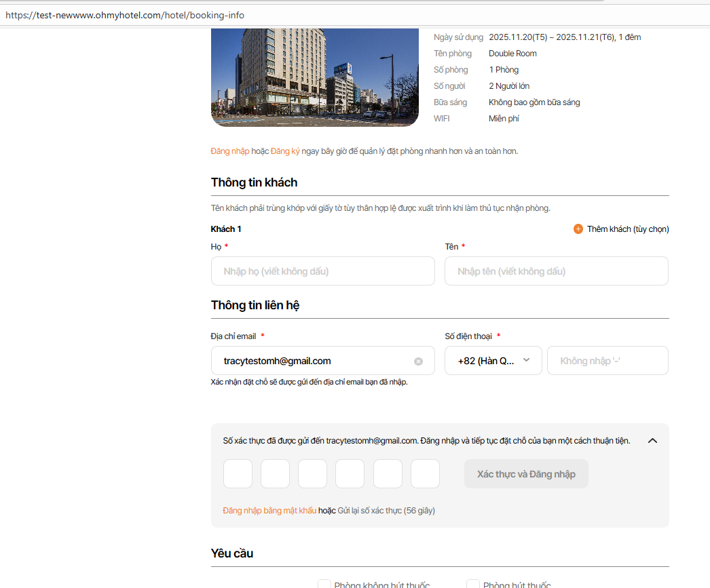Click the 'Double Room' room name text
Image resolution: width=710 pixels, height=588 pixels.
click(512, 54)
